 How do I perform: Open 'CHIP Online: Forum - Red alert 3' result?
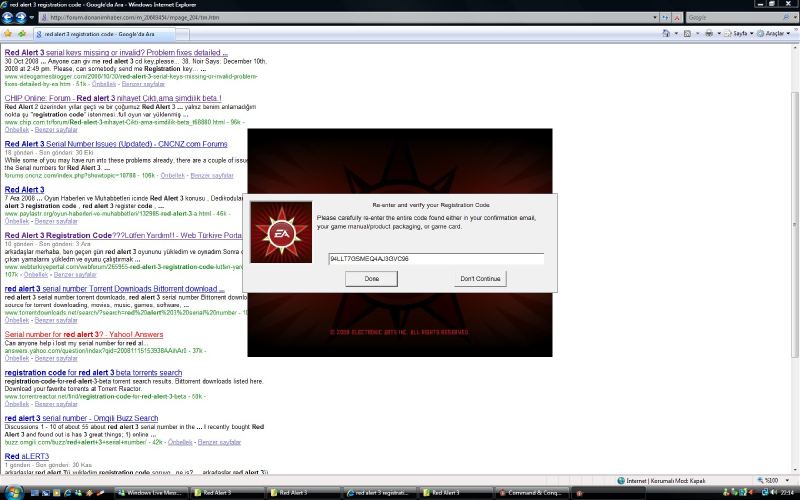[x=113, y=98]
